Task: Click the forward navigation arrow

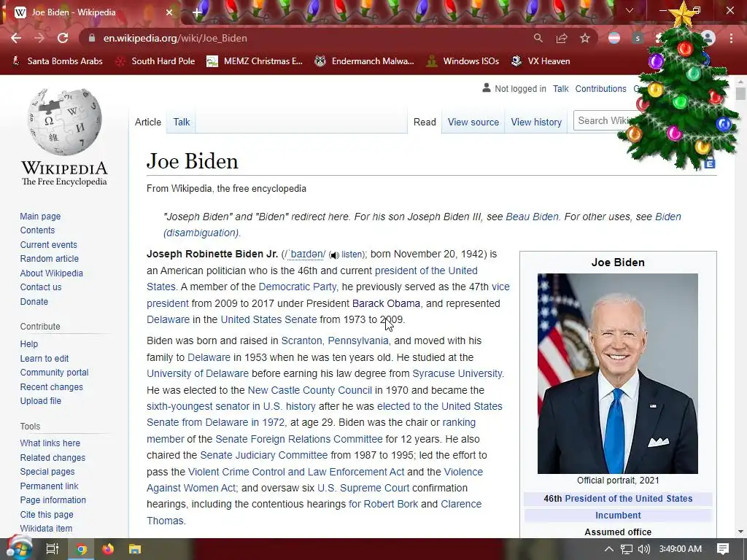Action: [39, 38]
